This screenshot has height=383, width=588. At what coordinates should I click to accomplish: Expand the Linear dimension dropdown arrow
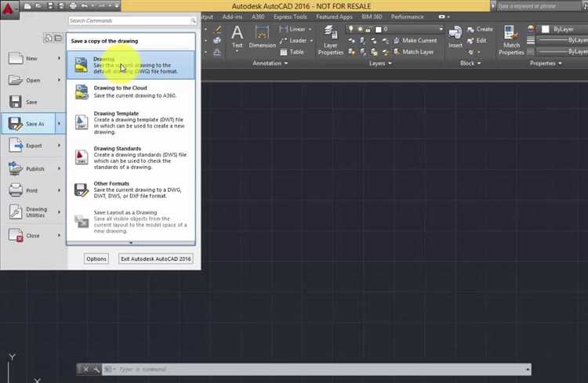point(311,29)
